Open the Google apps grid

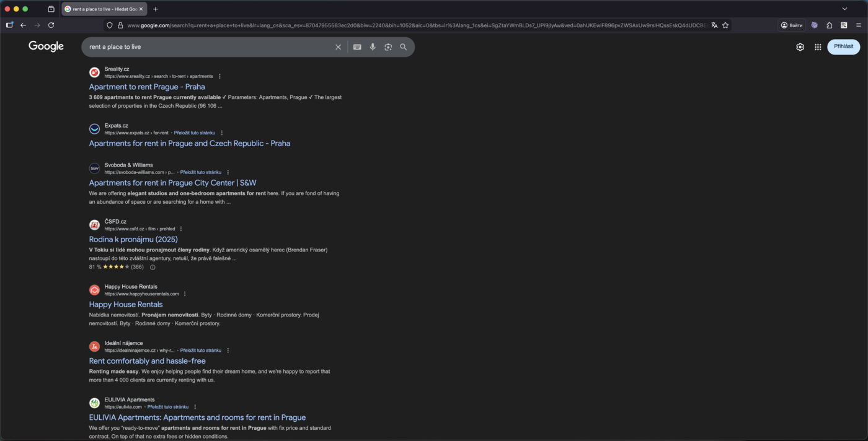pyautogui.click(x=818, y=46)
